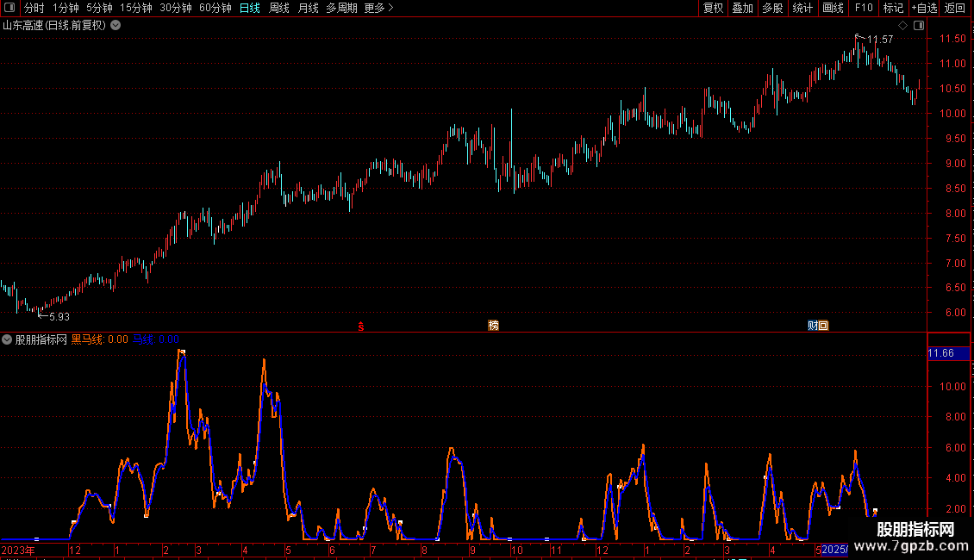
Task: Click the 复权 adjustment button
Action: point(713,8)
